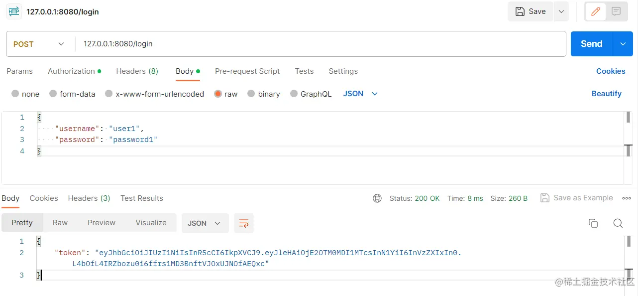This screenshot has height=296, width=644.
Task: Switch to the request Body tab
Action: [188, 71]
